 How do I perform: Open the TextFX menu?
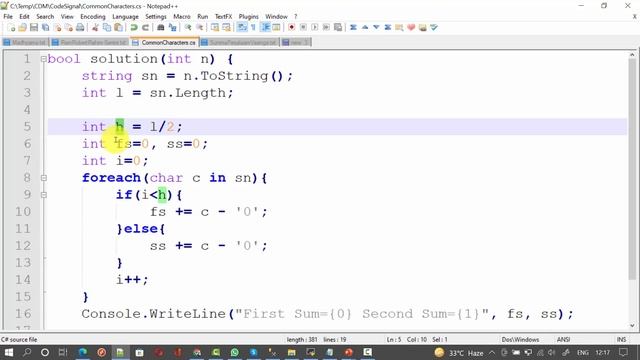tap(223, 16)
